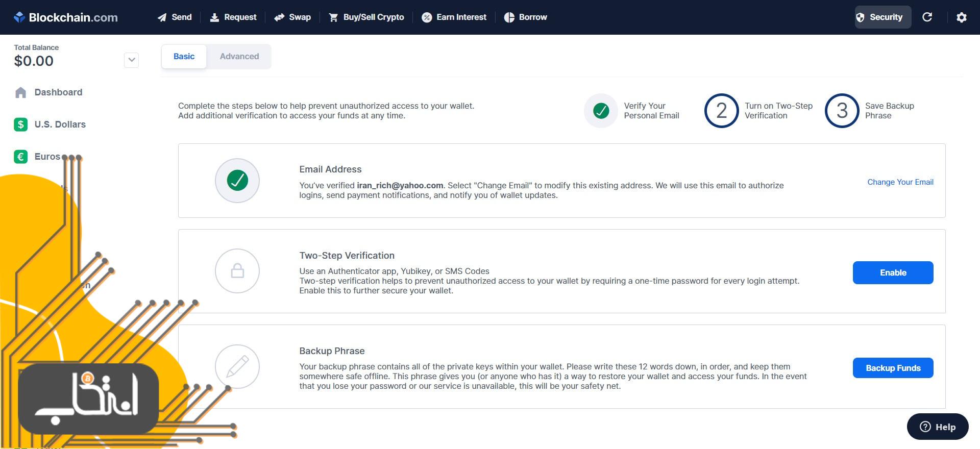Image resolution: width=980 pixels, height=449 pixels.
Task: Click the Help question mark icon
Action: point(925,427)
